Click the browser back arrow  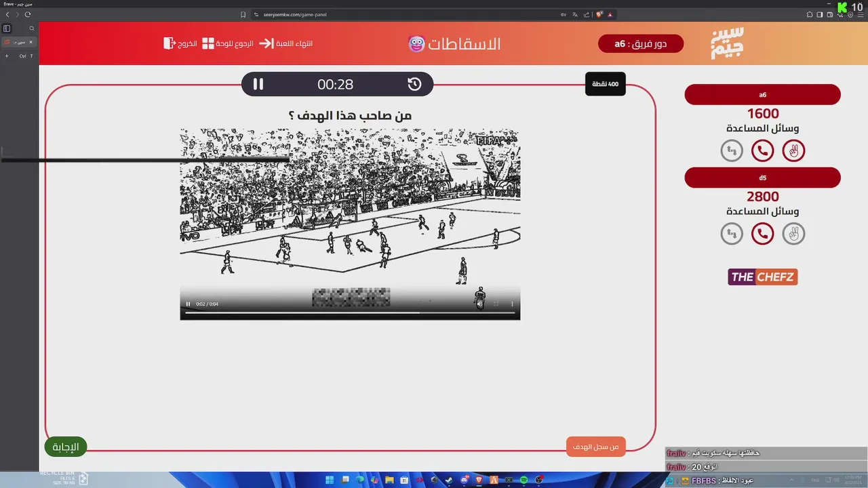[7, 14]
